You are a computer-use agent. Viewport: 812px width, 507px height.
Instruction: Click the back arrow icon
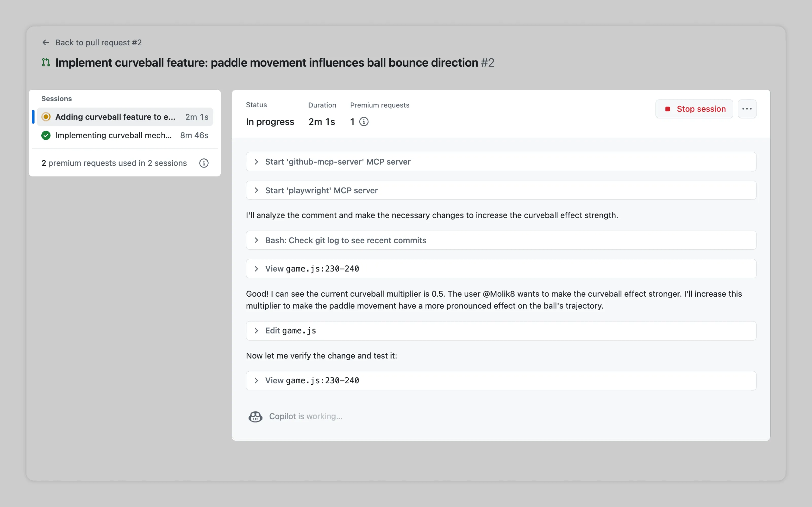tap(46, 43)
